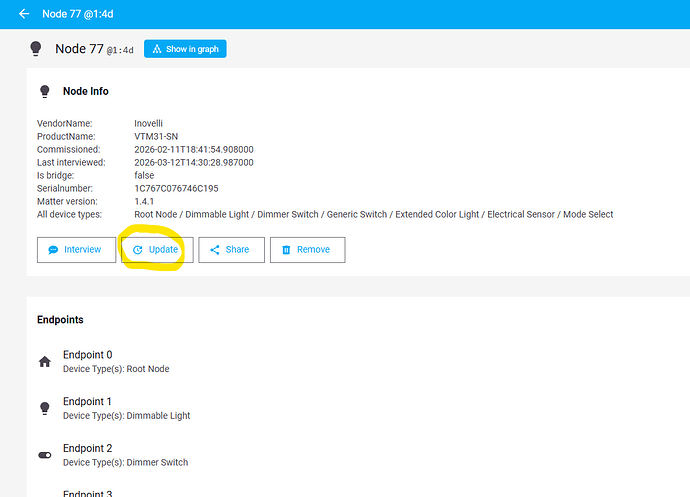Click the Node Info heading text
690x497 pixels.
tap(86, 91)
